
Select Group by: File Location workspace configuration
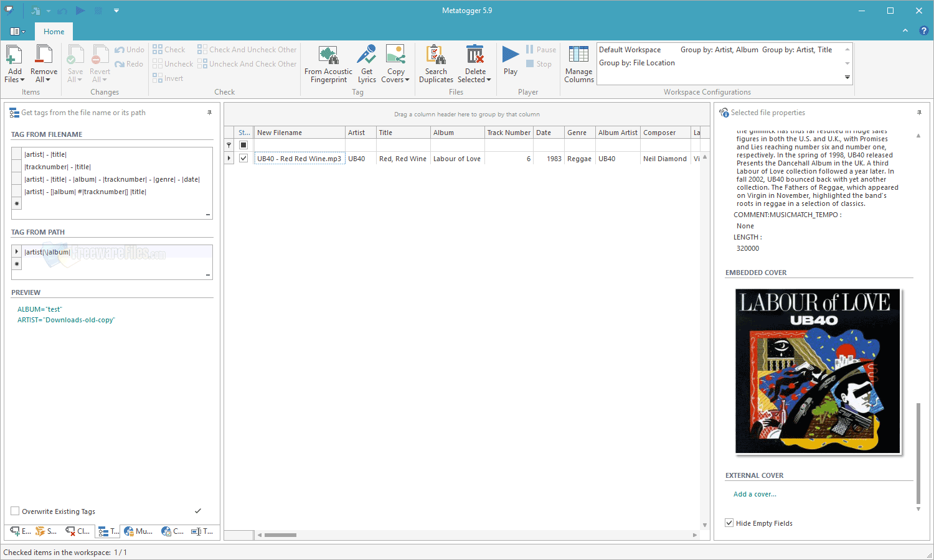pyautogui.click(x=637, y=62)
